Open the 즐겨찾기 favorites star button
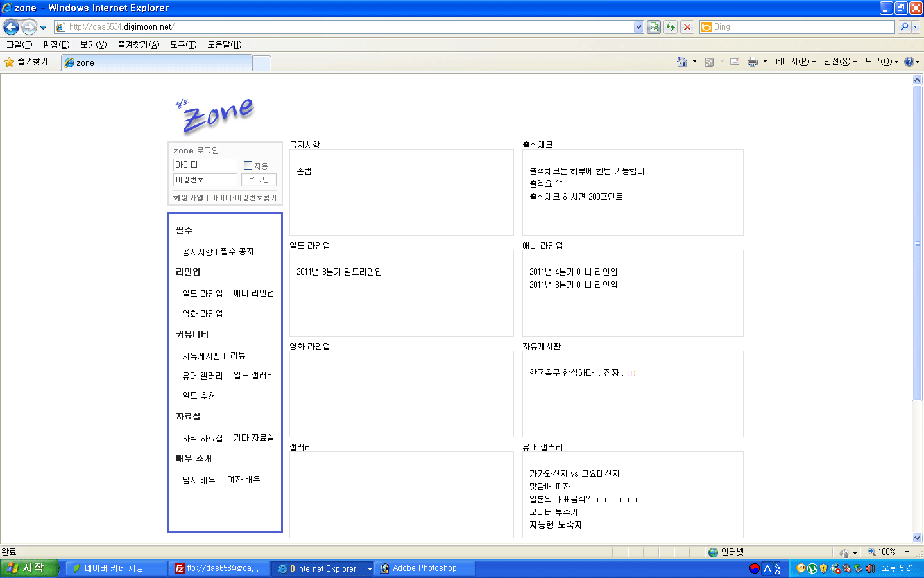Viewport: 924px width, 578px height. click(x=26, y=62)
